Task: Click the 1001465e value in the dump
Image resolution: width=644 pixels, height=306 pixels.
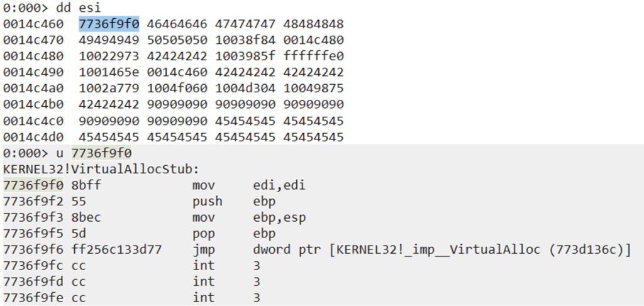Action: (x=109, y=73)
